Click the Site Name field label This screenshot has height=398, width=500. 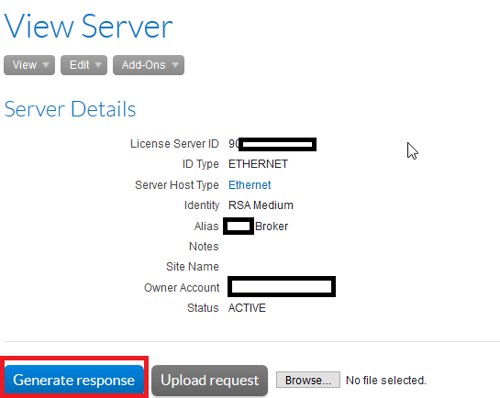pyautogui.click(x=192, y=267)
